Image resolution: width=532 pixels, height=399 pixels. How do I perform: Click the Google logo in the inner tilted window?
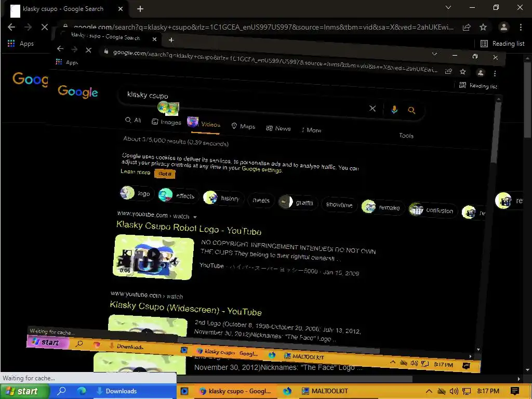pyautogui.click(x=78, y=91)
